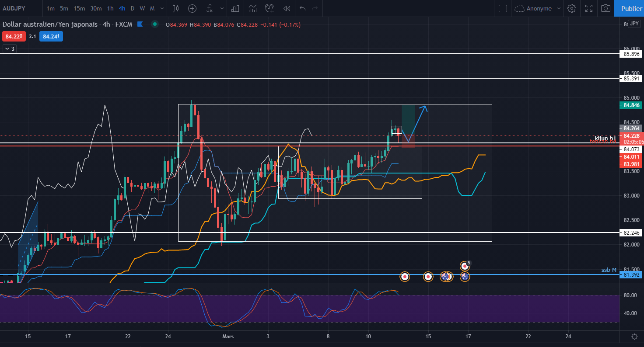Open the financials bar chart icon
The height and width of the screenshot is (347, 644).
(235, 8)
